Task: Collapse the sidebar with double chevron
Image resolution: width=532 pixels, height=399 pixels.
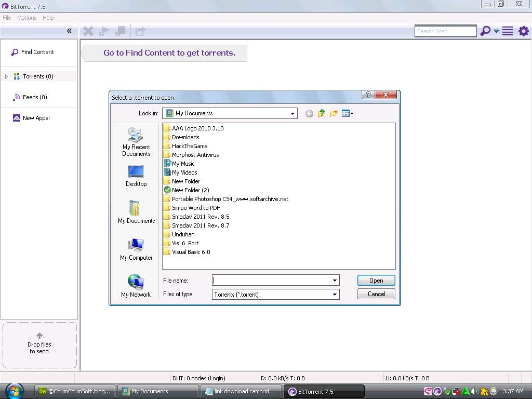Action: [69, 31]
